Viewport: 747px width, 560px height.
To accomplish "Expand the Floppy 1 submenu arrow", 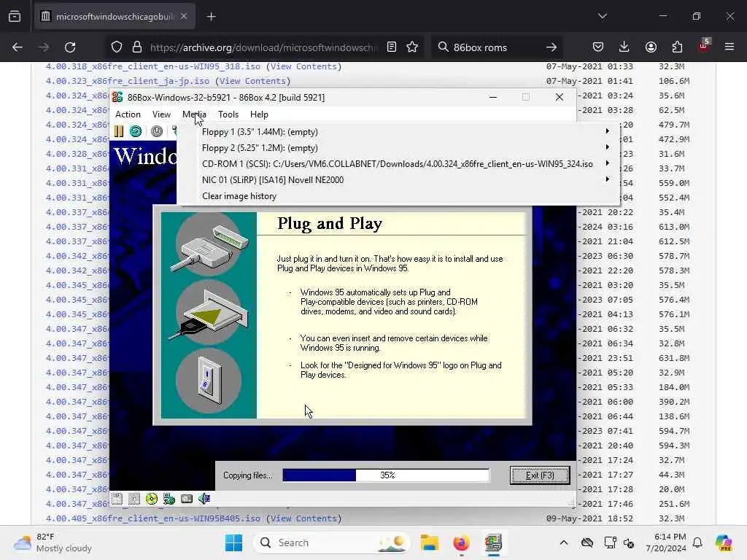I will coord(608,131).
